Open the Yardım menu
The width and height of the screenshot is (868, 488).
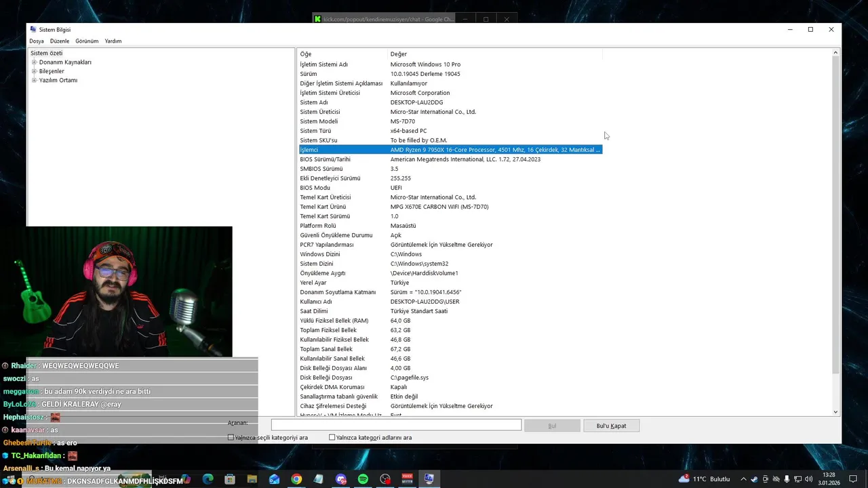point(113,41)
